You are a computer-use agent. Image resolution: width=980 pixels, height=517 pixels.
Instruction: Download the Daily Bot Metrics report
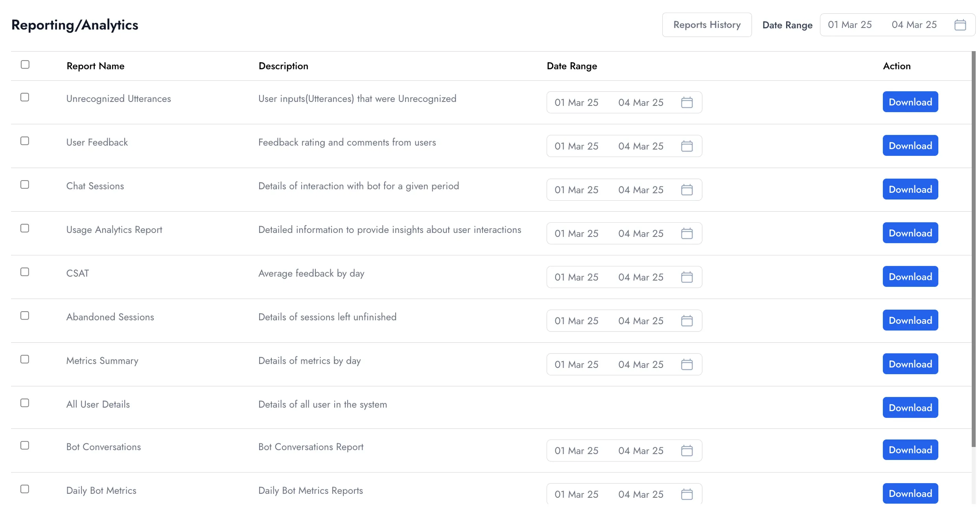[x=910, y=493]
